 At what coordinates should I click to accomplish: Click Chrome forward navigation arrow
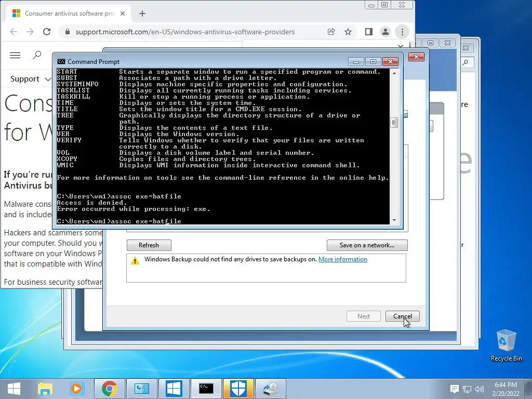pos(30,32)
